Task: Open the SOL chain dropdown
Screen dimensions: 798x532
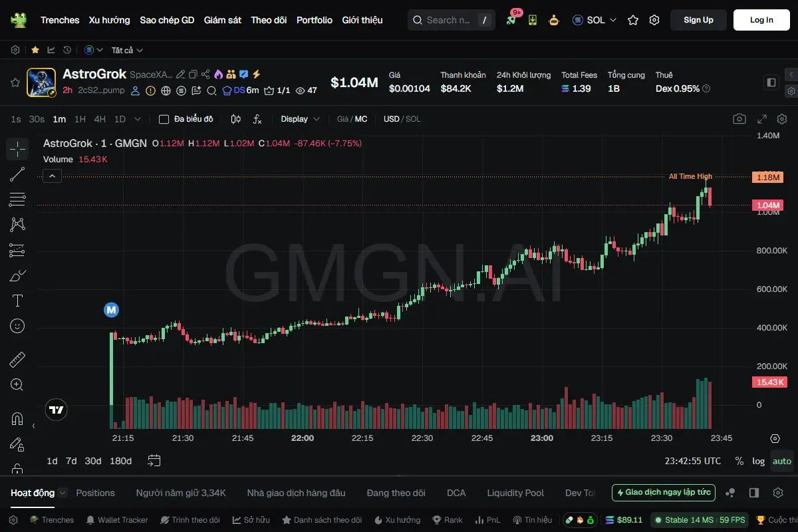Action: 595,20
